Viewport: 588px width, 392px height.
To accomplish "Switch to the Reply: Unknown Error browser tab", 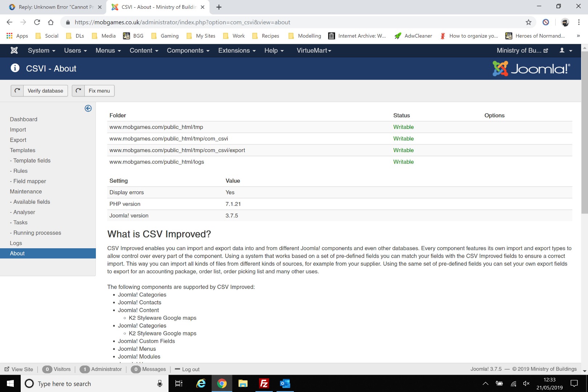I will [54, 7].
